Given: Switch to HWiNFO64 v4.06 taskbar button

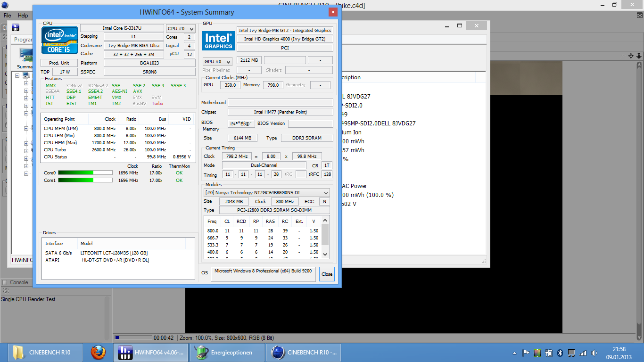Looking at the screenshot, I should [x=151, y=352].
